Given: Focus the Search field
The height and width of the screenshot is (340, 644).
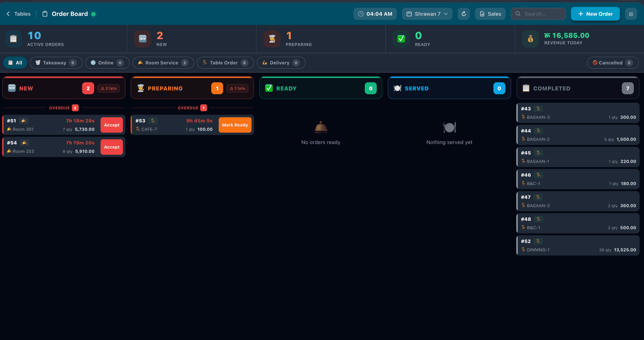Looking at the screenshot, I should pyautogui.click(x=538, y=14).
